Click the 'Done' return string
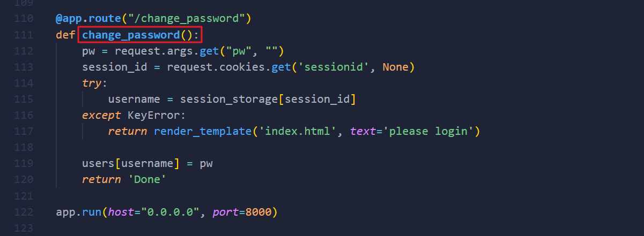The image size is (644, 236). (147, 179)
